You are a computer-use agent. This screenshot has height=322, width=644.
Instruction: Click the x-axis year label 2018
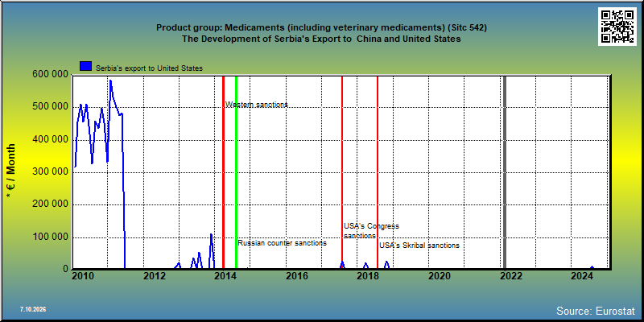tap(369, 276)
